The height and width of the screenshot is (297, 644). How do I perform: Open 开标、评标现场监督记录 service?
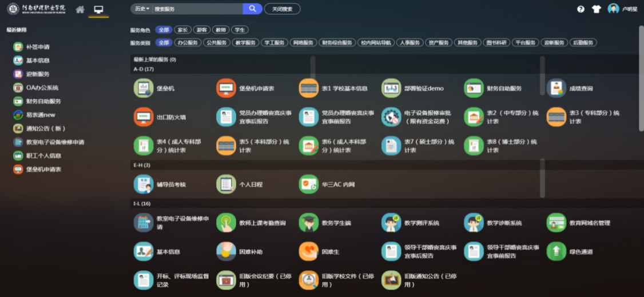[x=171, y=280]
